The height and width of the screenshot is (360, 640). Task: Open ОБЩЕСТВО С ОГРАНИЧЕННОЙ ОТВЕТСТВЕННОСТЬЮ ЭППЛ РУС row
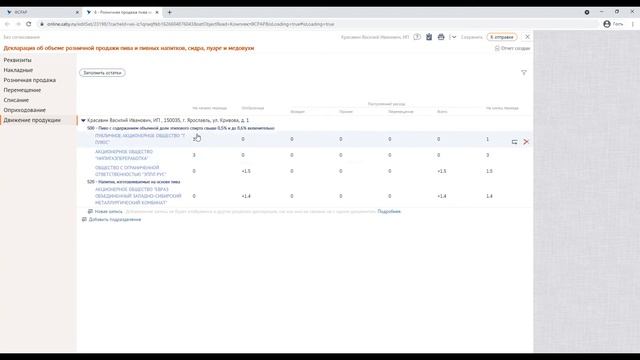coord(131,171)
